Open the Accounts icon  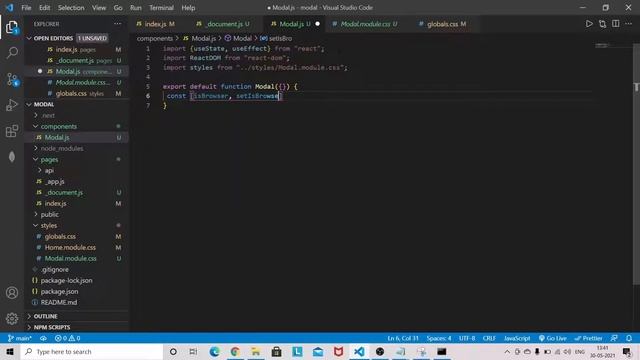click(12, 293)
